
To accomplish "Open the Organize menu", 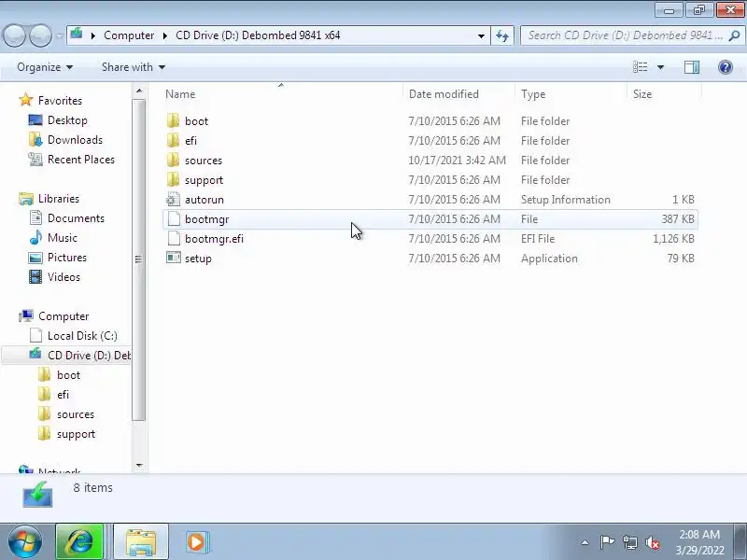I will (45, 67).
